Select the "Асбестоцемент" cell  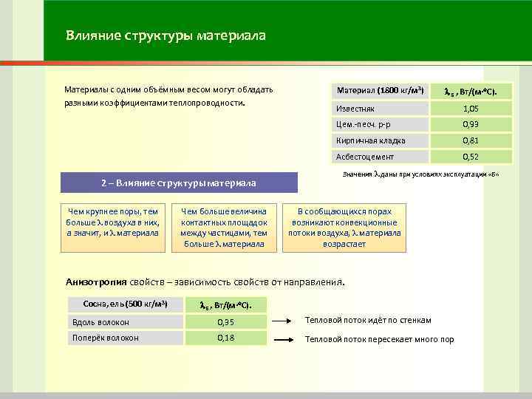click(380, 157)
